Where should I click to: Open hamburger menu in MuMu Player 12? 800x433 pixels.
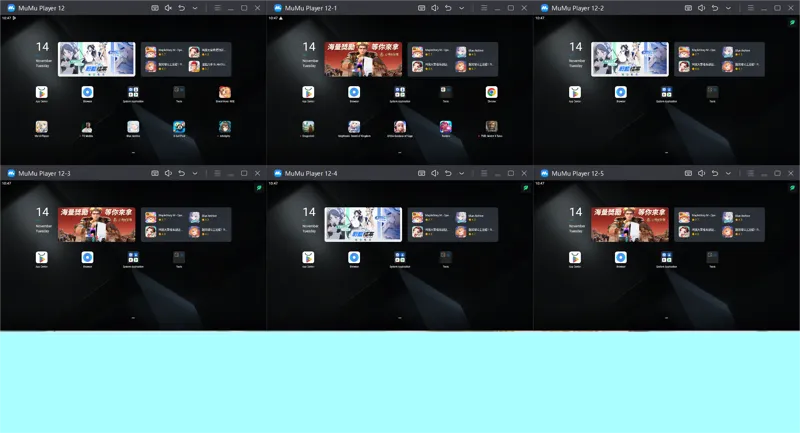pyautogui.click(x=217, y=8)
